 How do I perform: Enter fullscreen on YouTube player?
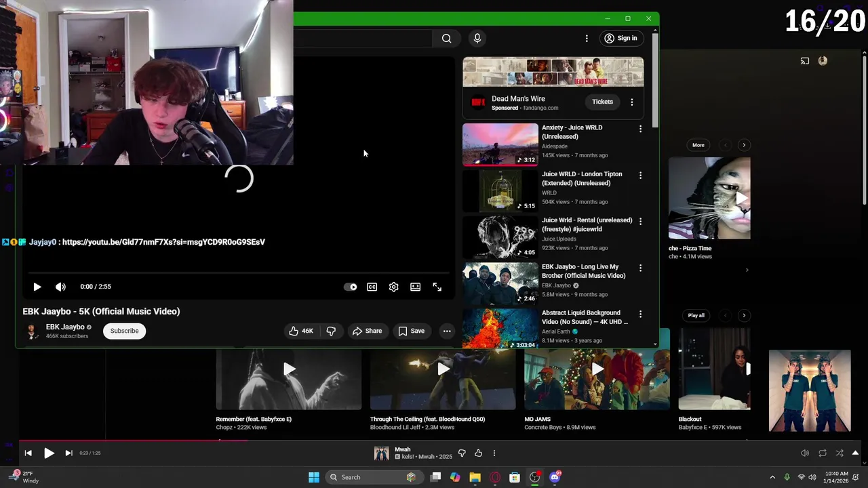[x=437, y=287]
